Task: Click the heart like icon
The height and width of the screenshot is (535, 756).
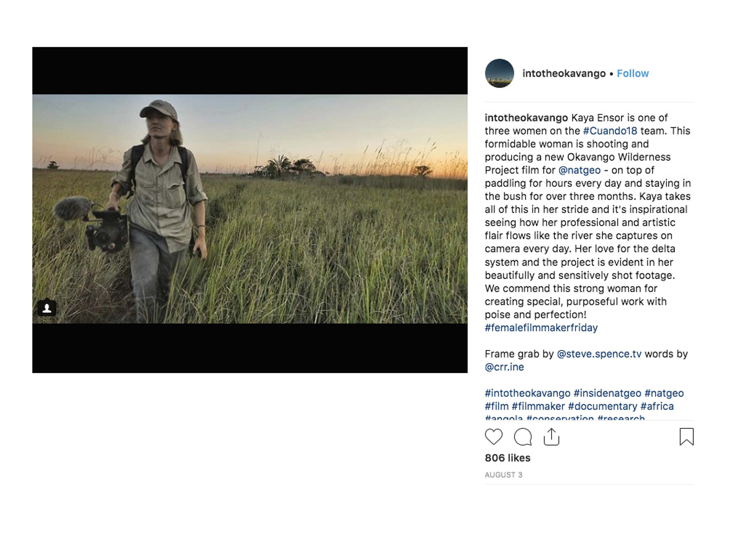Action: pyautogui.click(x=493, y=437)
